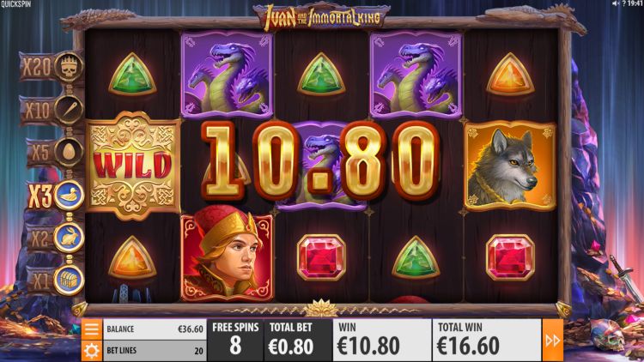Mute the sound speaker icon

616,3
